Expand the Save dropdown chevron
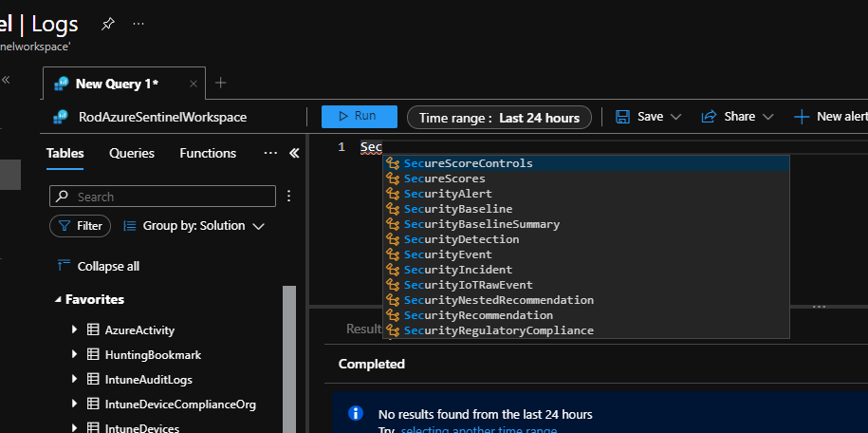The width and height of the screenshot is (868, 433). click(675, 117)
